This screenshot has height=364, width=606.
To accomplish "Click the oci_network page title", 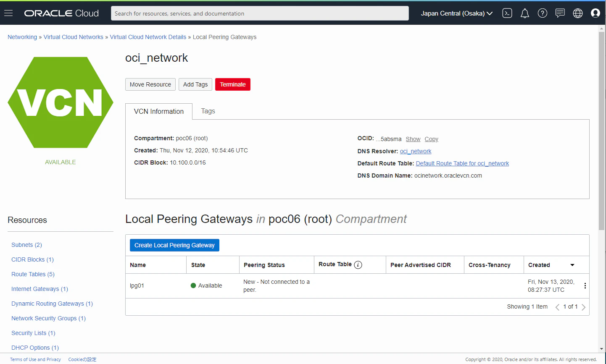I will pyautogui.click(x=156, y=58).
